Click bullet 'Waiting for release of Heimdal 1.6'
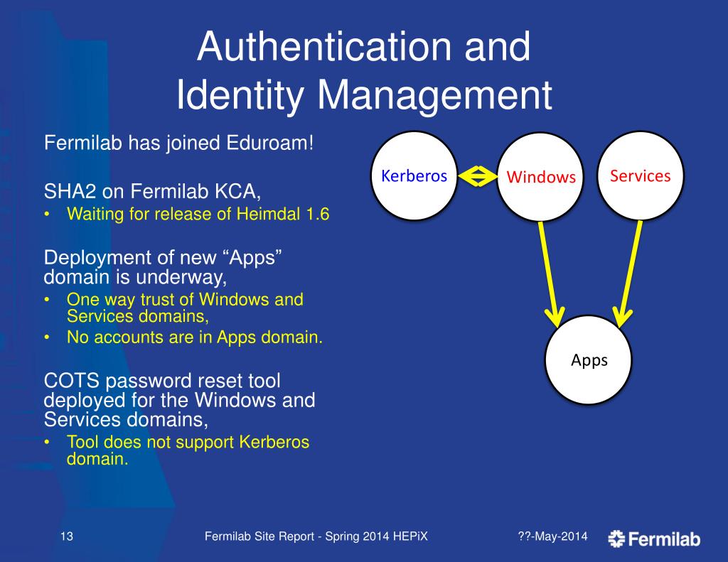Viewport: 728px width, 562px height. (x=198, y=214)
